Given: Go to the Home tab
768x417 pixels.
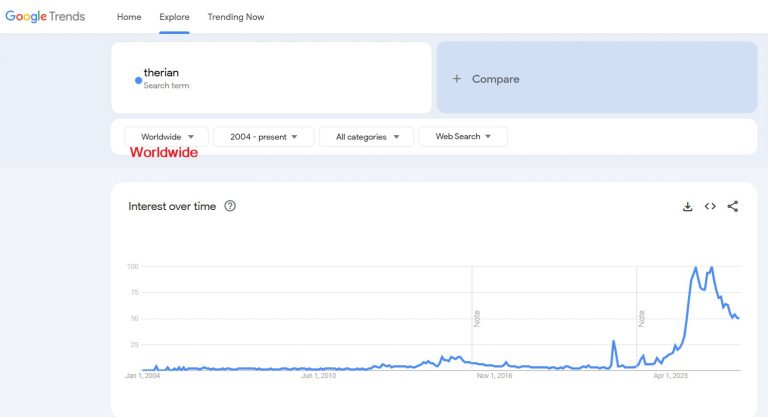Looking at the screenshot, I should (129, 17).
